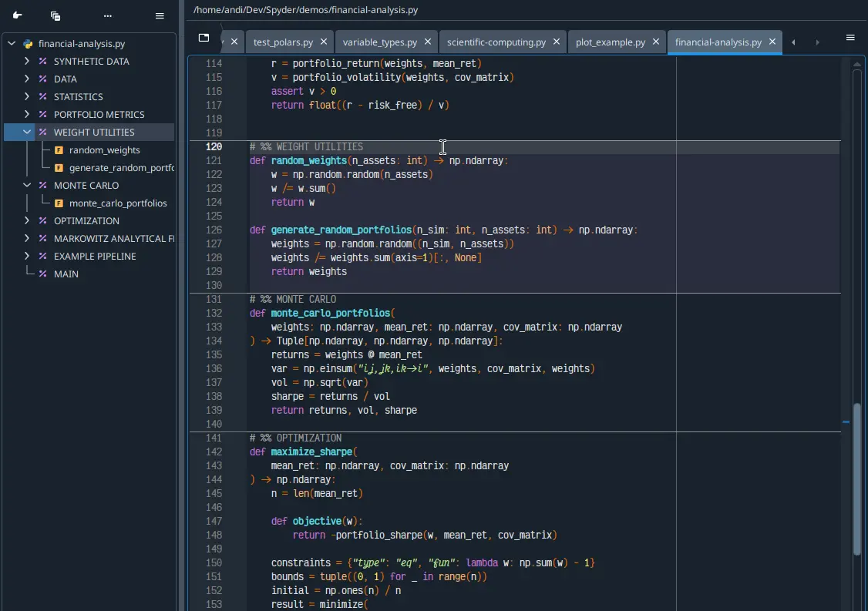Place cursor on 'def maximize_sharpe(' line
The width and height of the screenshot is (868, 611).
pyautogui.click(x=304, y=452)
